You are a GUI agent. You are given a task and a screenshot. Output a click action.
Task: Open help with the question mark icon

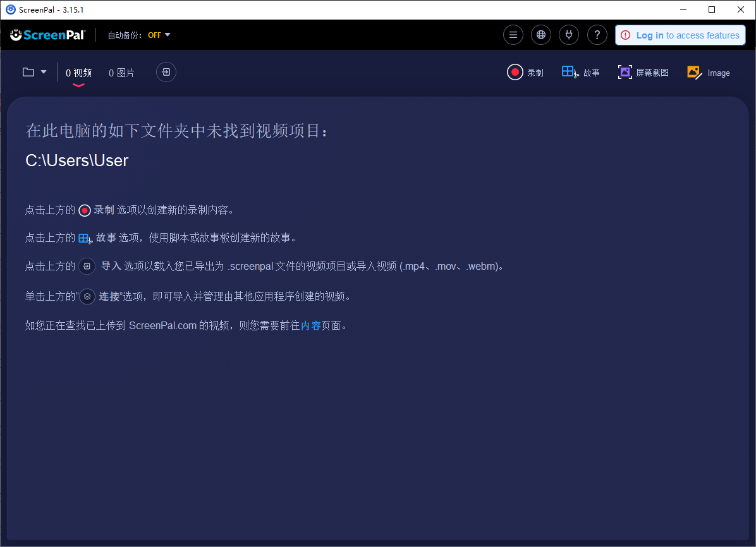click(597, 35)
